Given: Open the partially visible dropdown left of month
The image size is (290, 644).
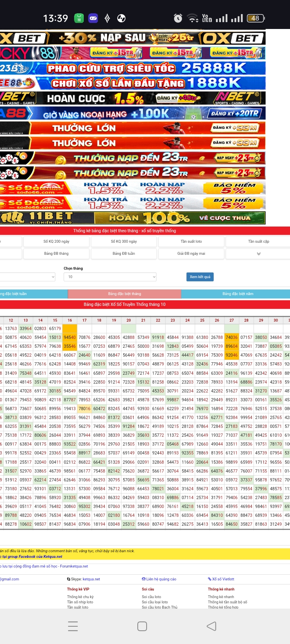Looking at the screenshot, I should 27,277.
